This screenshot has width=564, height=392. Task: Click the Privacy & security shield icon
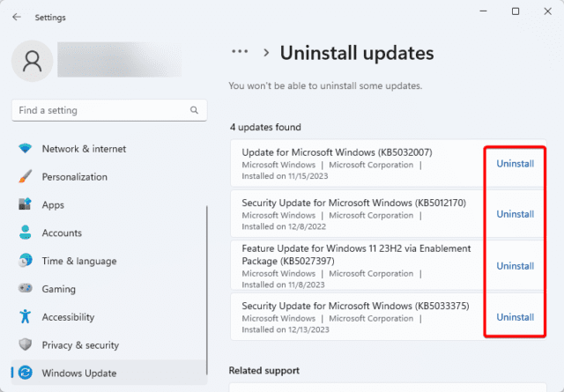[26, 344]
